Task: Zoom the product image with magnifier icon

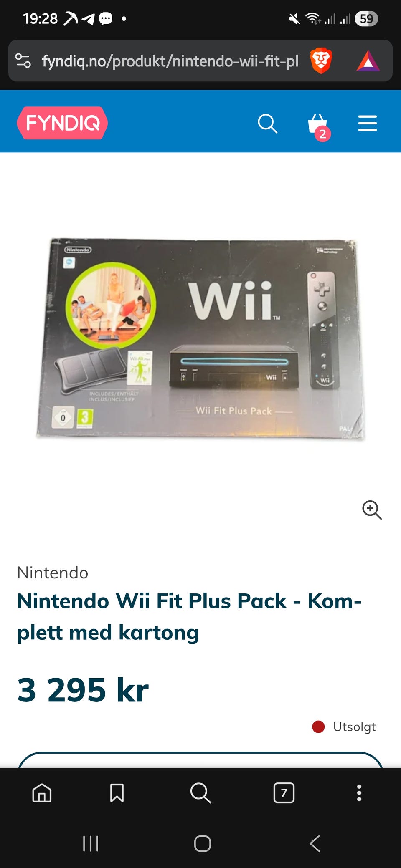Action: coord(372,510)
